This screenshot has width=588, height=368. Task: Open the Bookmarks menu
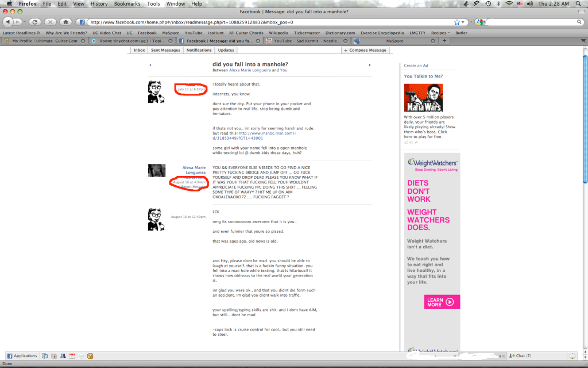click(127, 4)
